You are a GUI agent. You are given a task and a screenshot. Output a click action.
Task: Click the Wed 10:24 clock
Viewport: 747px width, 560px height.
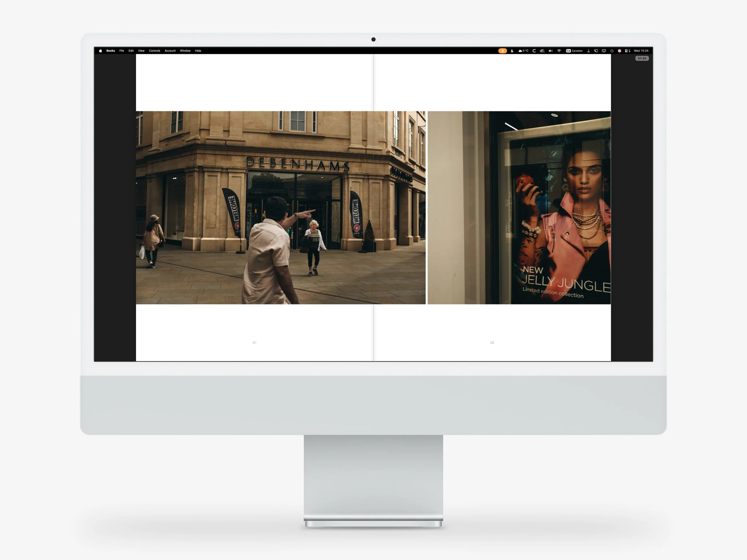tap(641, 51)
